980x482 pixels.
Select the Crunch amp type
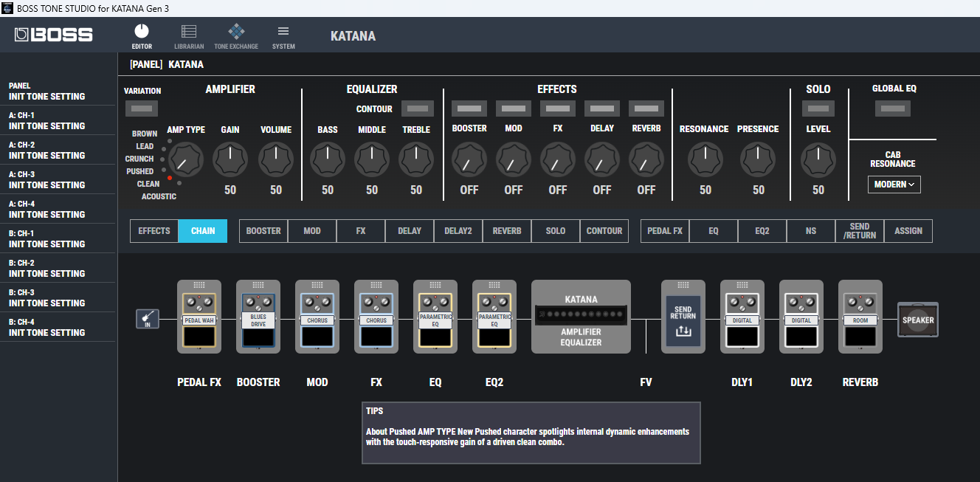[139, 159]
